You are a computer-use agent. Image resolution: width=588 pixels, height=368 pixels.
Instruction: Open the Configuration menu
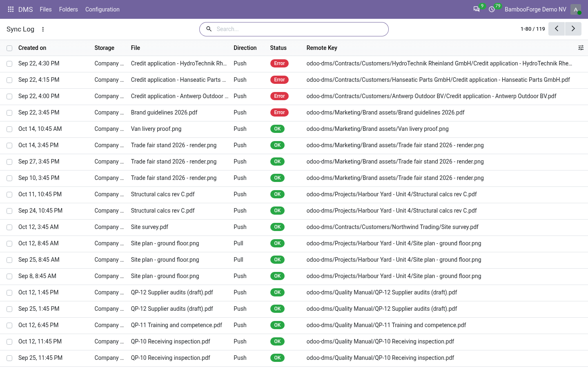click(102, 9)
